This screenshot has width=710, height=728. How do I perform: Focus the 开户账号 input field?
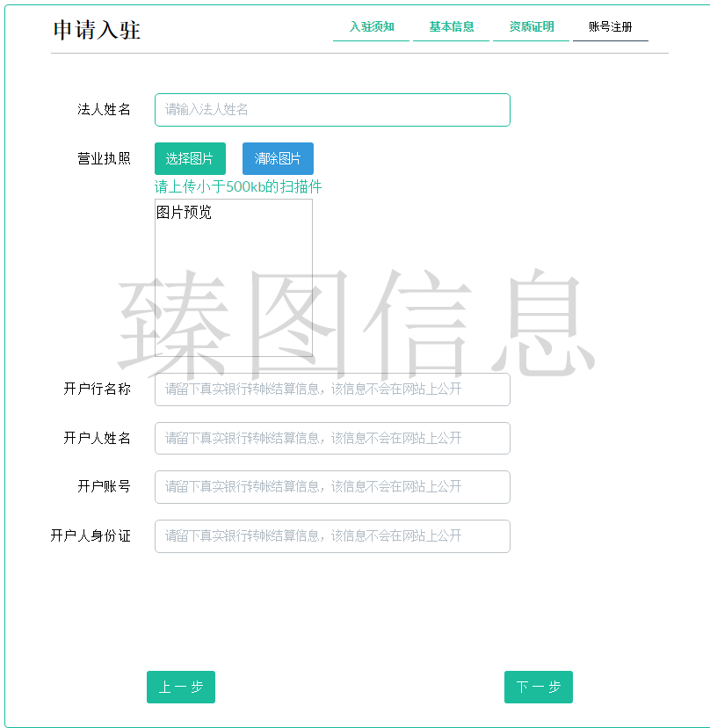[x=332, y=487]
